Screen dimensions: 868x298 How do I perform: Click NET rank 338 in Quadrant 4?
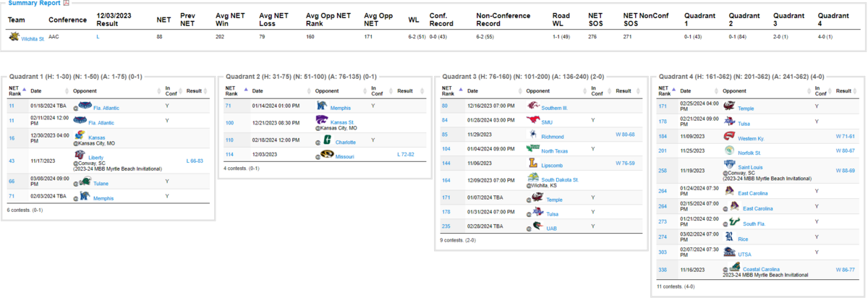[662, 269]
